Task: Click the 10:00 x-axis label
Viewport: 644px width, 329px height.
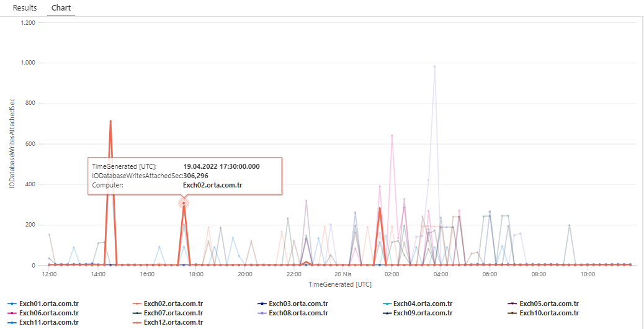Action: pos(588,274)
